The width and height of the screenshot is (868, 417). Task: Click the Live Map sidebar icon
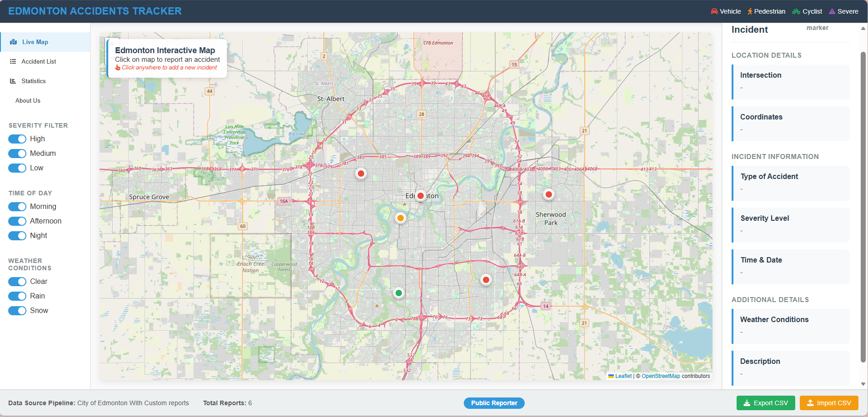point(14,42)
